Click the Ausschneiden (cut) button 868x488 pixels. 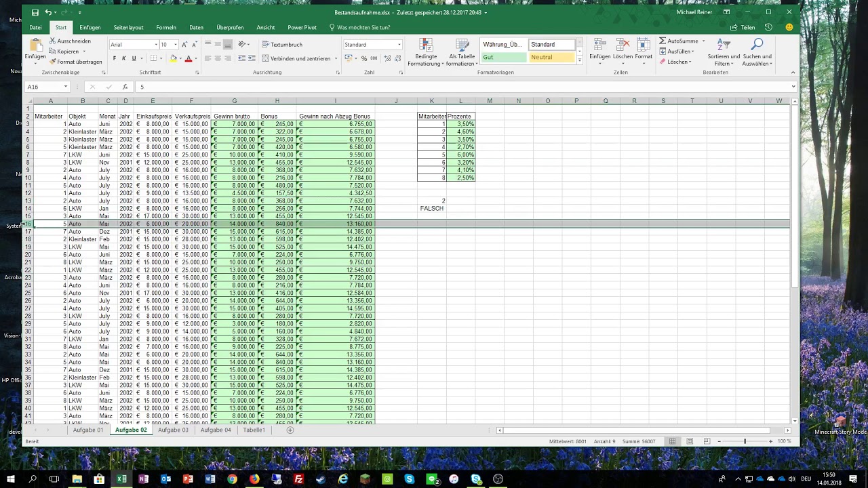[69, 41]
